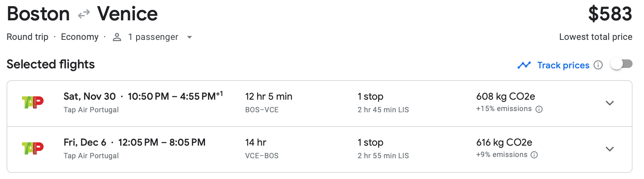Viewport: 644px width, 179px height.
Task: Select the 10:50 PM – 4:55 PM outbound flight
Action: coord(172,96)
